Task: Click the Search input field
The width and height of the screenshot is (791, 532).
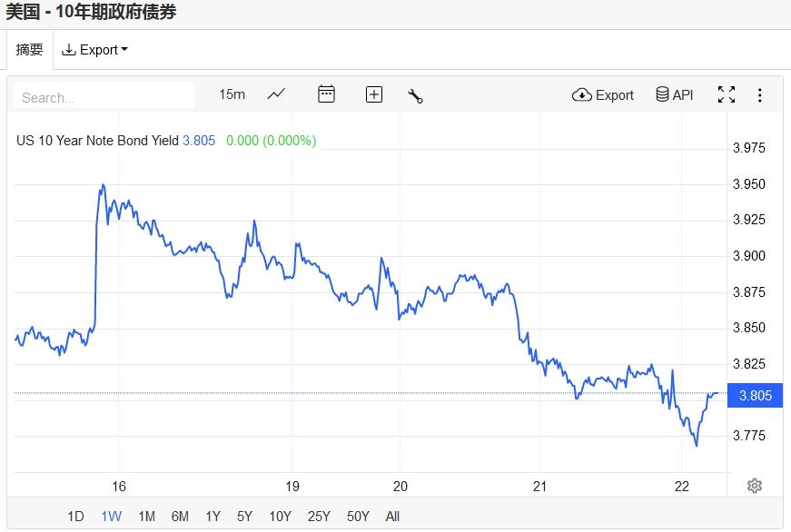Action: point(104,96)
